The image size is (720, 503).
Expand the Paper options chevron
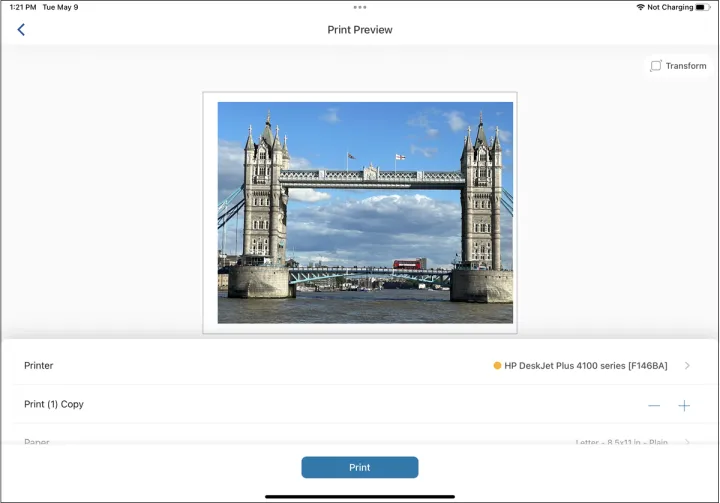pos(687,442)
